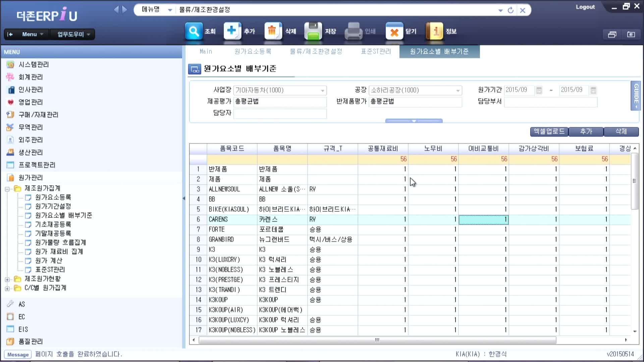Switch to the 원가요소등록 tab

click(253, 52)
